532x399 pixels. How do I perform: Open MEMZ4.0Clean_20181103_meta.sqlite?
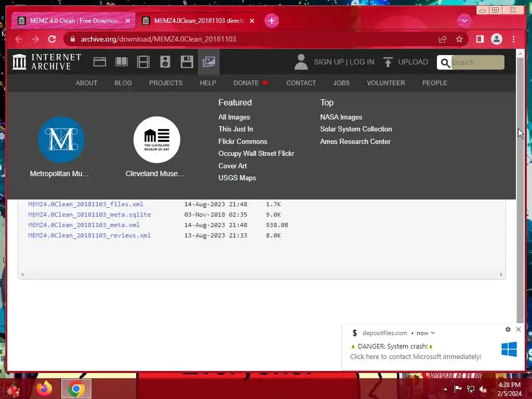[x=89, y=215]
